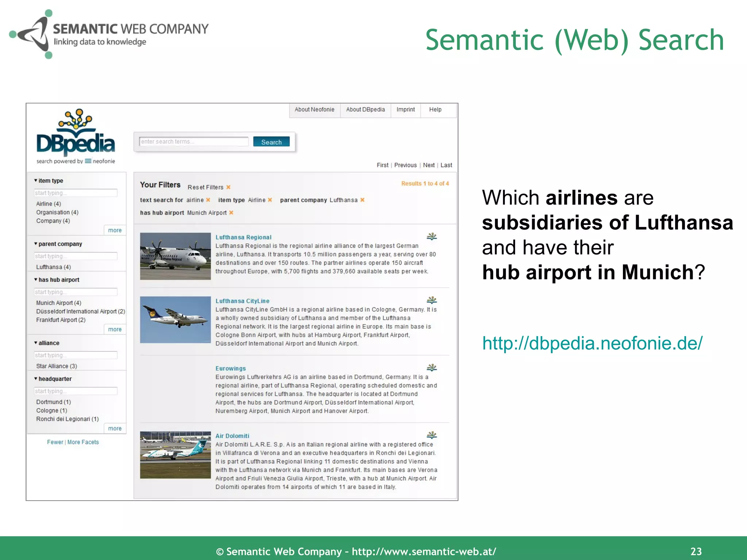The image size is (747, 560).
Task: Open the Eurowings result title
Action: pyautogui.click(x=231, y=369)
